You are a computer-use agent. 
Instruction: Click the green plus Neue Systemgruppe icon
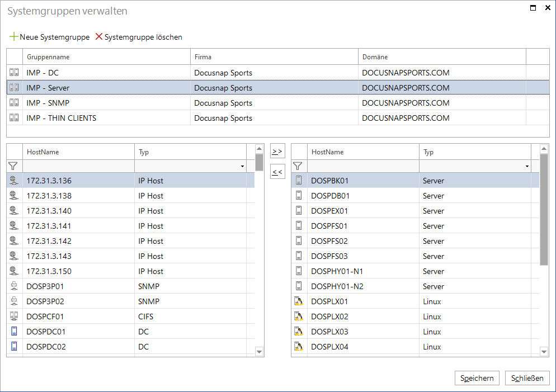click(x=13, y=36)
